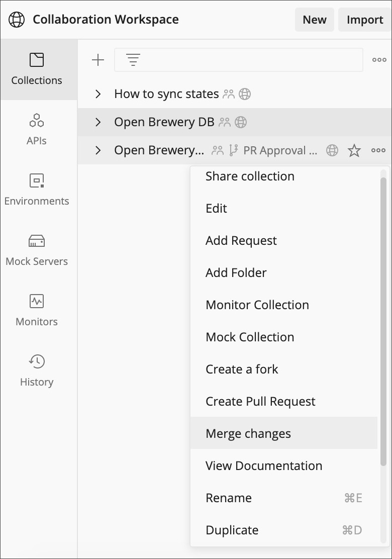Select Open Brewery DB collection name
The width and height of the screenshot is (392, 559).
click(x=164, y=122)
